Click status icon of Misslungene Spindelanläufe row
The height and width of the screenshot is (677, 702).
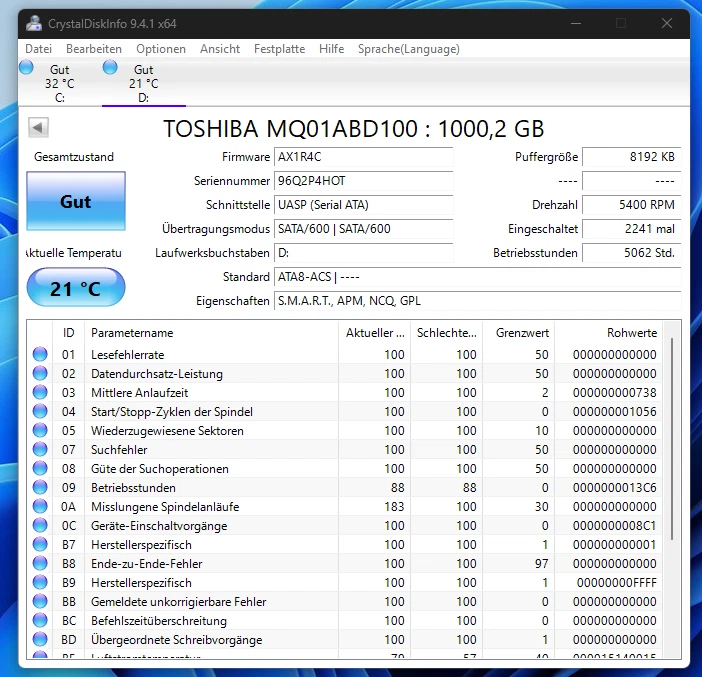tap(40, 506)
